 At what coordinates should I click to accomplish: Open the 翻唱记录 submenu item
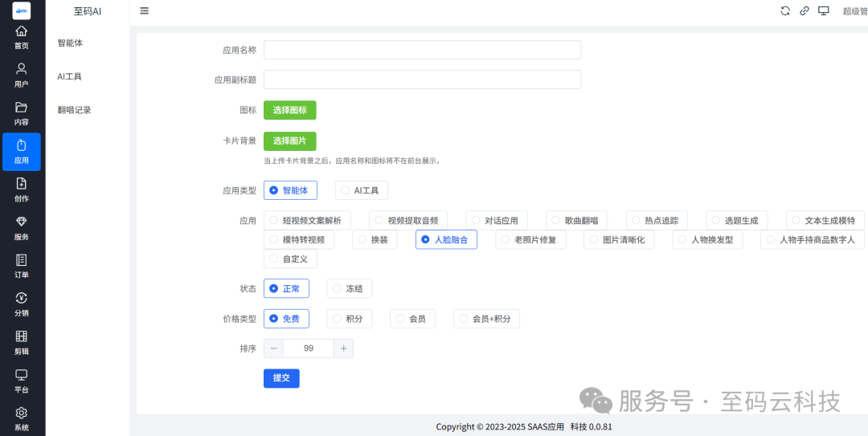(74, 109)
